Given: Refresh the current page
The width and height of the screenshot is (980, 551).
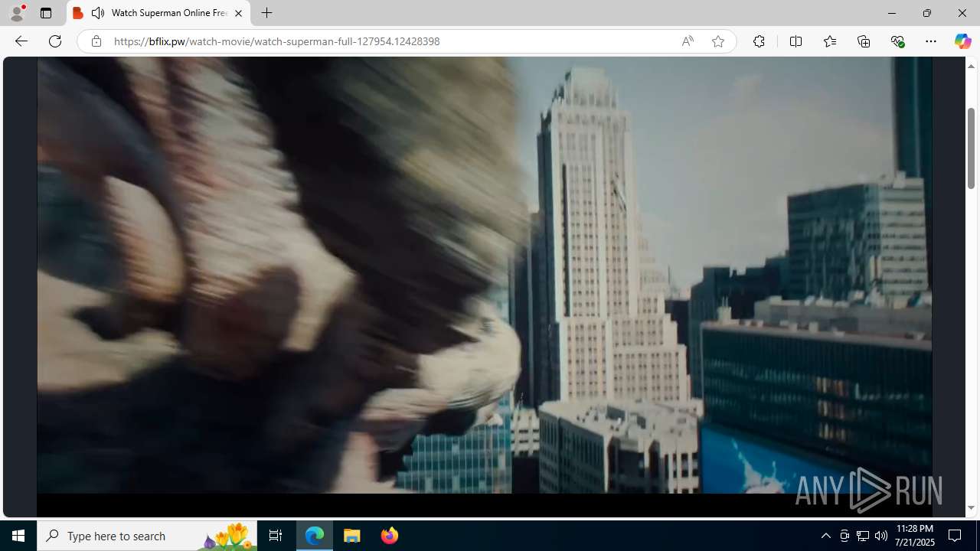Looking at the screenshot, I should (x=55, y=41).
